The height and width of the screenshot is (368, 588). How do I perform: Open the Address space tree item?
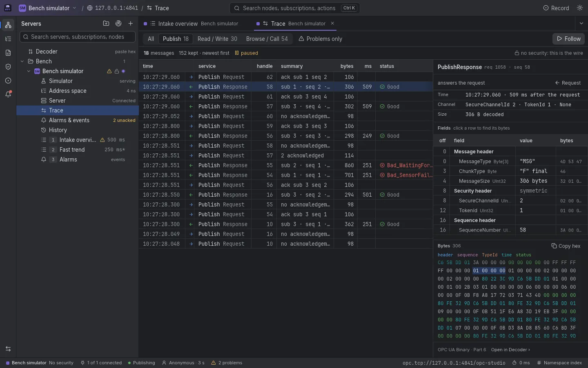coord(78,91)
